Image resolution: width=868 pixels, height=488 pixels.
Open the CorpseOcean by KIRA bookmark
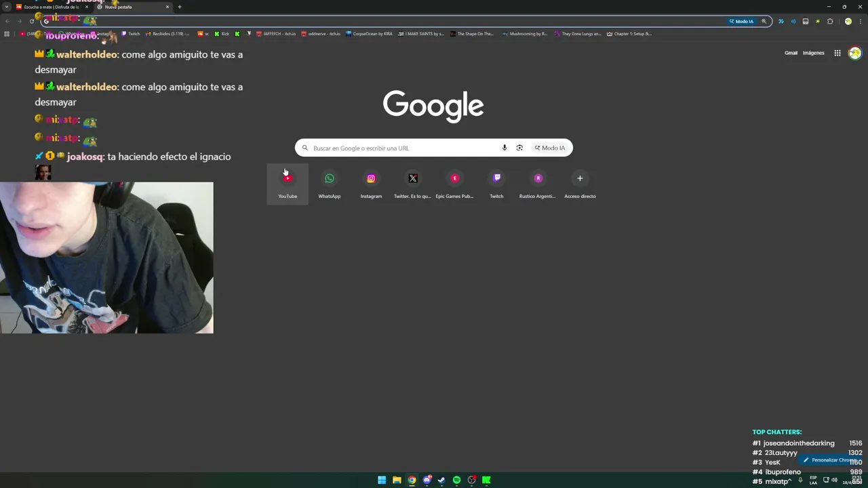[x=369, y=33]
